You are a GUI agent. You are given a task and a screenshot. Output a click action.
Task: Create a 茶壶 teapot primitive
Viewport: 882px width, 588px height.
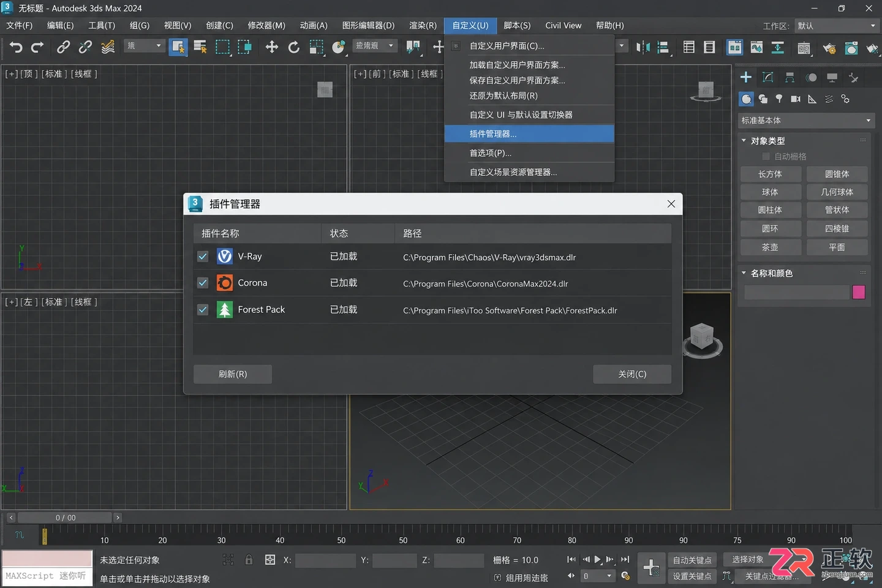point(770,247)
